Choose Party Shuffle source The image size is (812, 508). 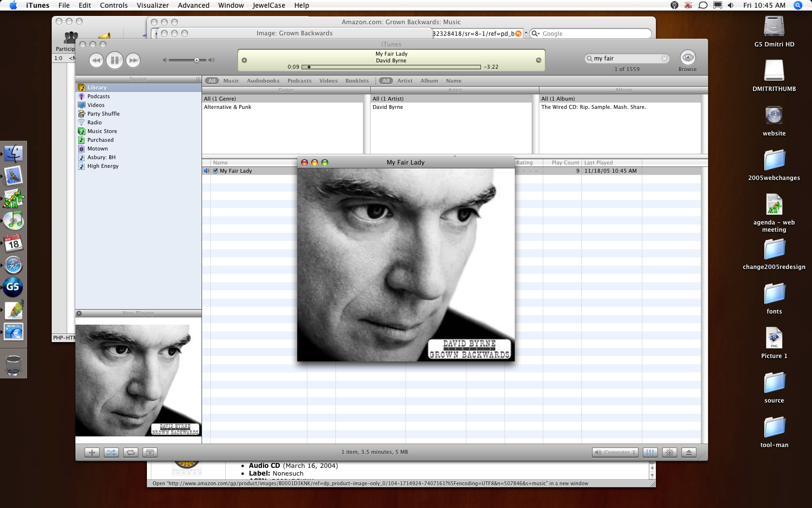point(138,114)
